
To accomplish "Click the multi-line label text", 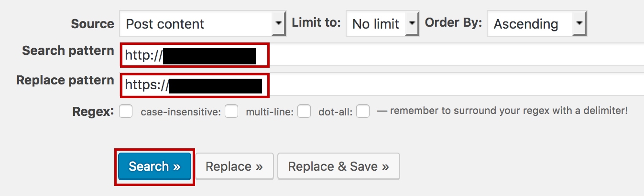I will click(270, 112).
